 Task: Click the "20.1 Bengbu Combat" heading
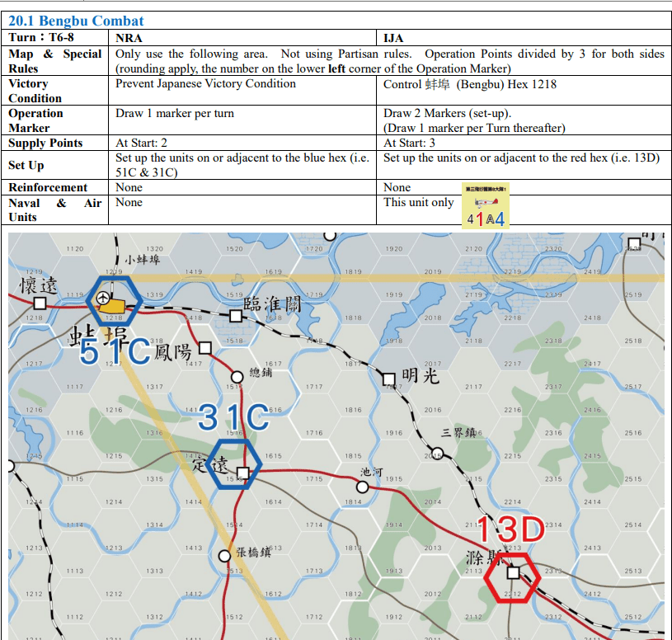(x=76, y=21)
